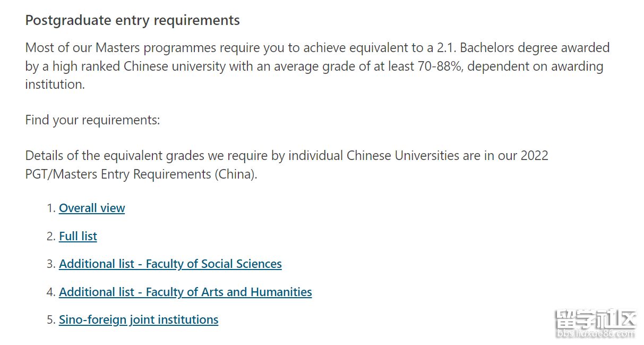The image size is (644, 345).
Task: Open the Full list link
Action: [x=78, y=236]
